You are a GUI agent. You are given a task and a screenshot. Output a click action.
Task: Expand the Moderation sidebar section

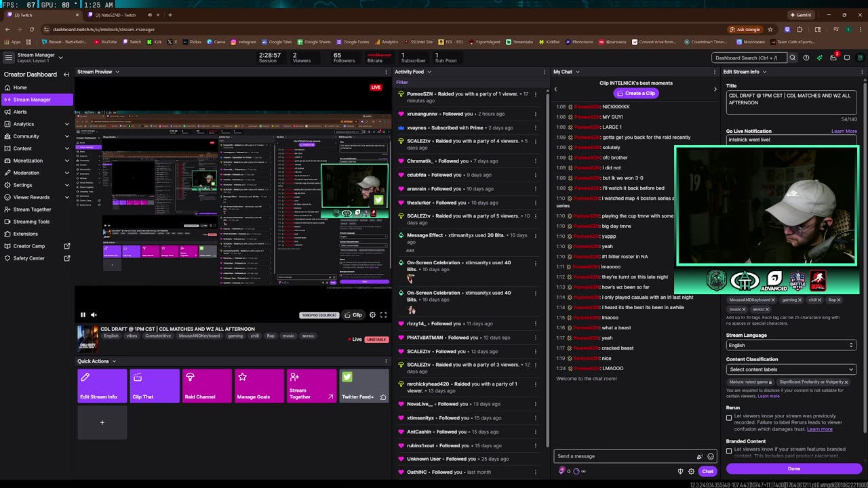click(66, 173)
